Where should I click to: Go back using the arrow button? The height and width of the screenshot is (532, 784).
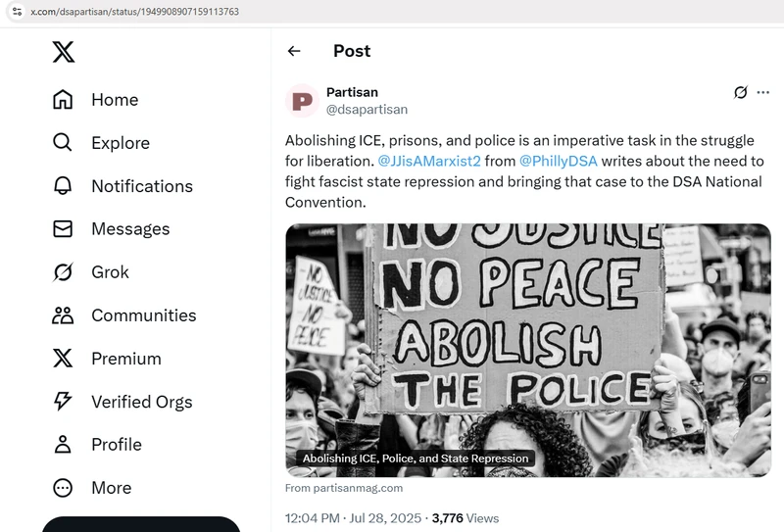(294, 51)
